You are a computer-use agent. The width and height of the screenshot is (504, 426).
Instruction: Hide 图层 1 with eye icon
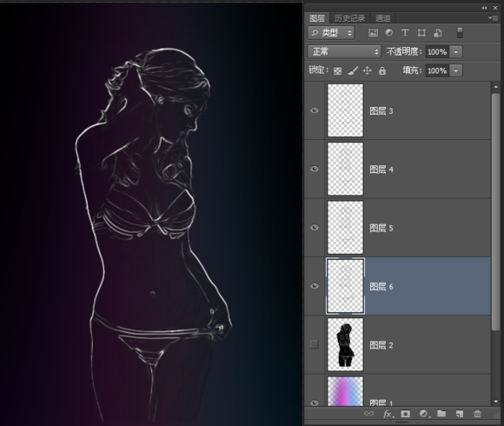pyautogui.click(x=315, y=403)
